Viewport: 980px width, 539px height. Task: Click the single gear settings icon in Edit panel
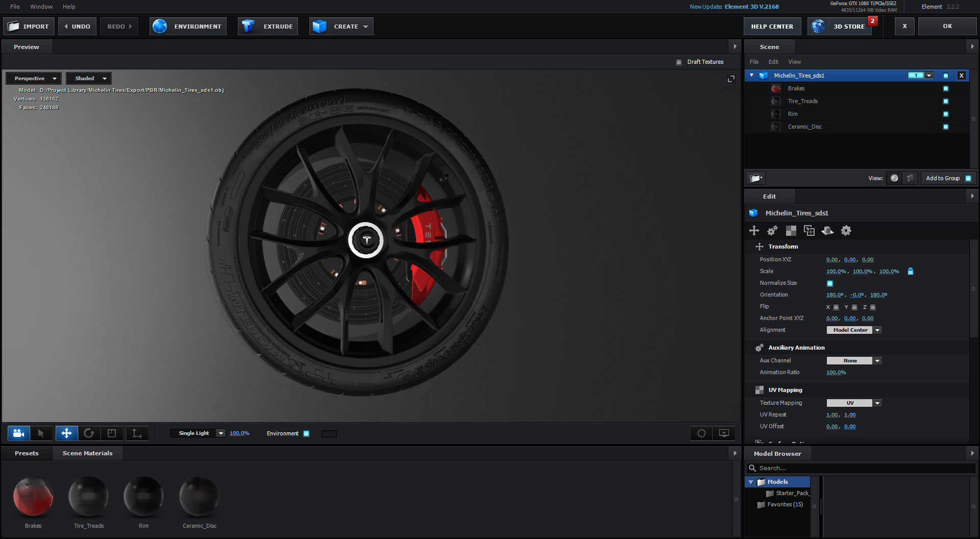tap(846, 231)
